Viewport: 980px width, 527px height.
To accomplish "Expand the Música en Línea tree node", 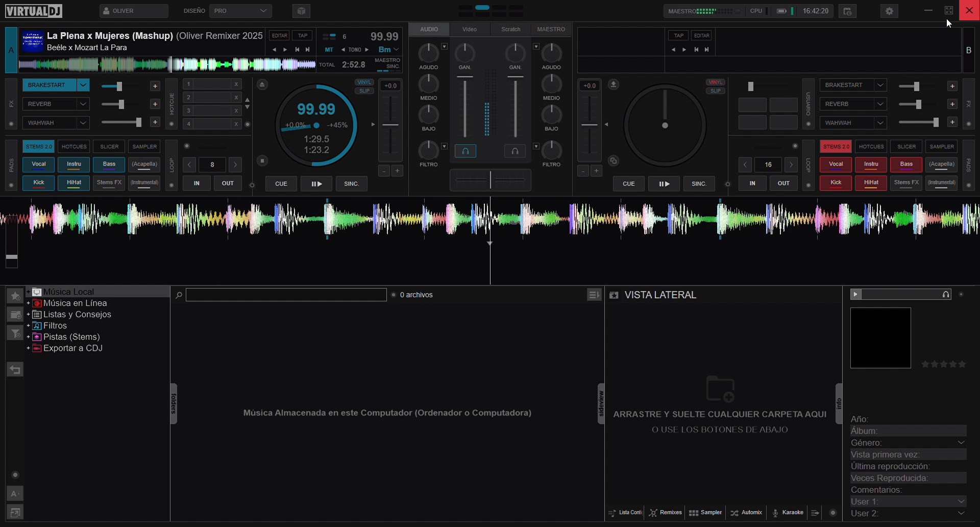I will pyautogui.click(x=28, y=303).
